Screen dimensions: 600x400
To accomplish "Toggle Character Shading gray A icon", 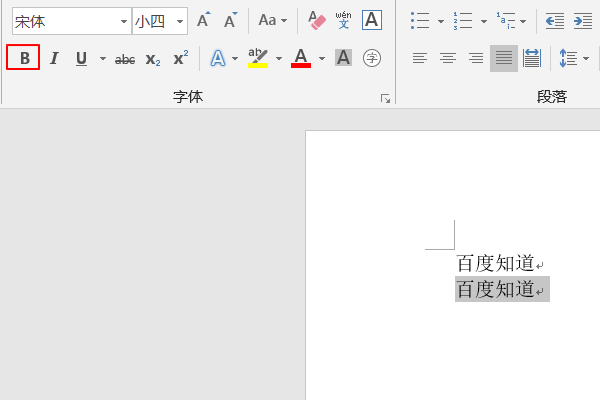I will [343, 58].
